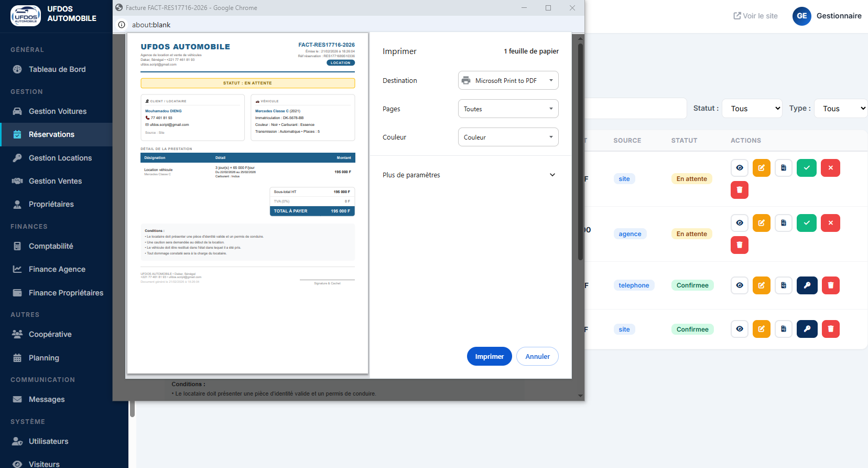Delete the first reservation with trash icon

[739, 190]
